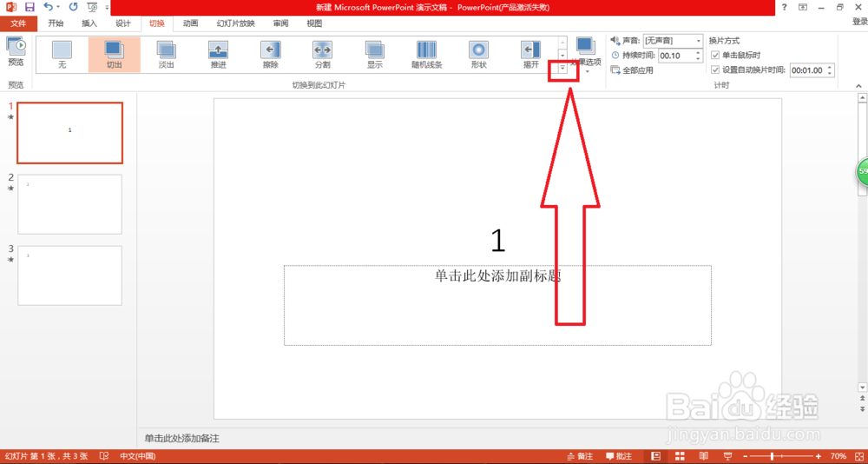Viewport: 868px width, 464px height.
Task: Select the 分割 split transition
Action: point(322,55)
